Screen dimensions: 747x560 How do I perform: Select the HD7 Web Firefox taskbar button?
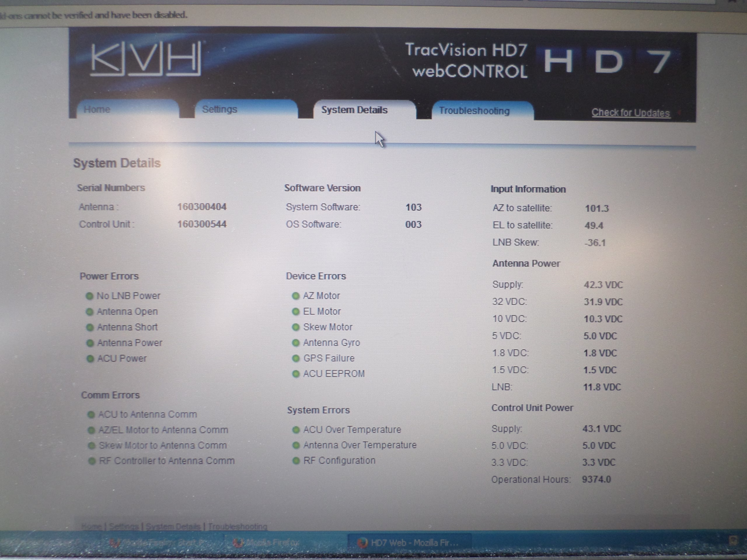pyautogui.click(x=410, y=543)
